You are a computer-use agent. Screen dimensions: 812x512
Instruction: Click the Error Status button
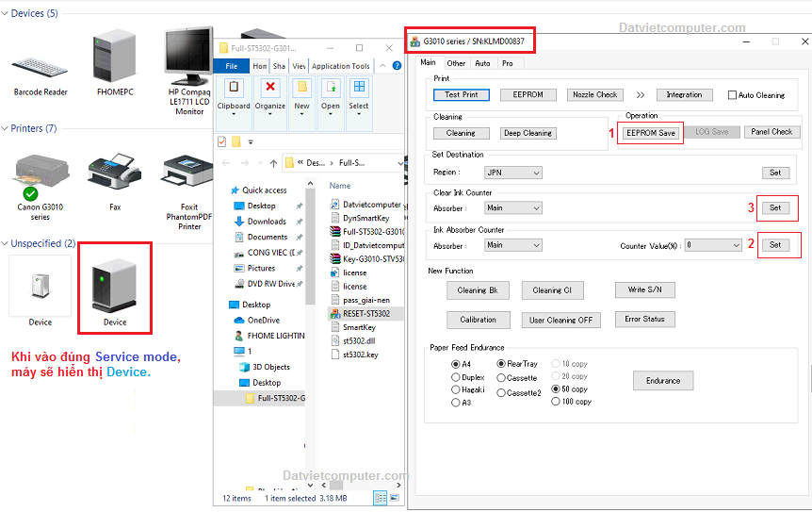644,320
